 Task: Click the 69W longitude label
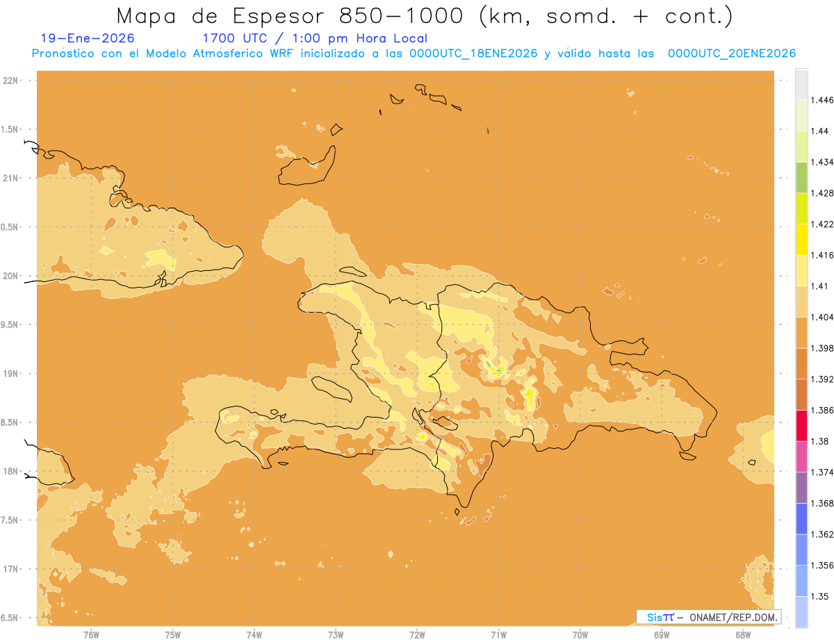[x=662, y=636]
